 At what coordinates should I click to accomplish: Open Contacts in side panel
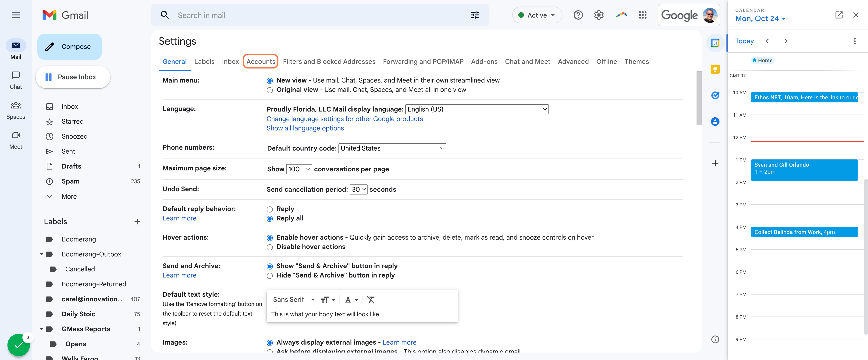(x=715, y=121)
